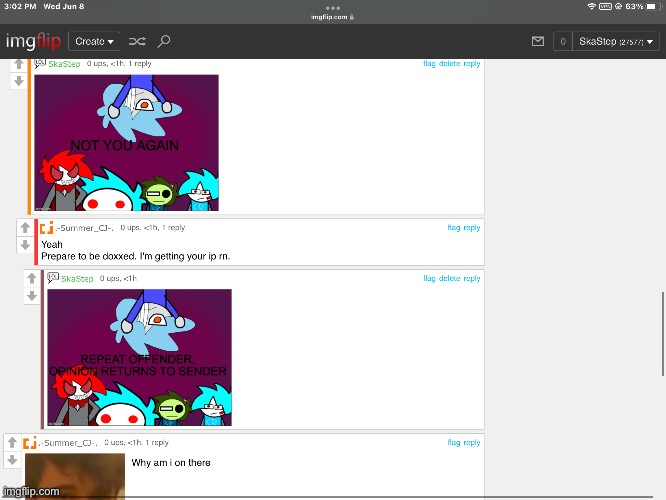Image resolution: width=666 pixels, height=500 pixels.
Task: Click orange CJ icon on doxxed comment
Action: [47, 228]
